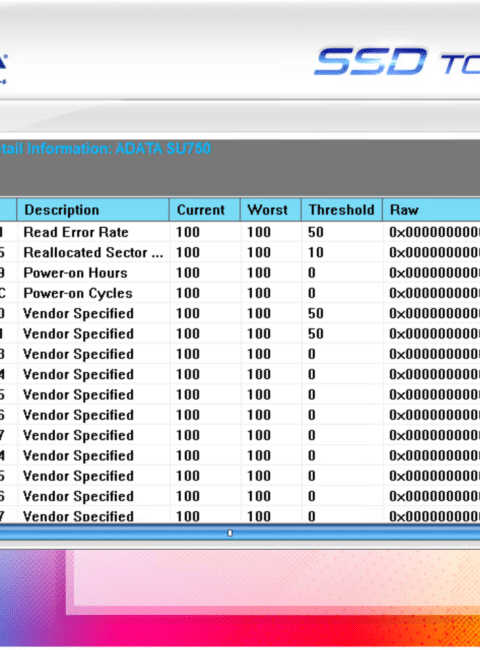The image size is (480, 650).
Task: Click the Detail Information: ADATA SU750 heading
Action: click(105, 148)
